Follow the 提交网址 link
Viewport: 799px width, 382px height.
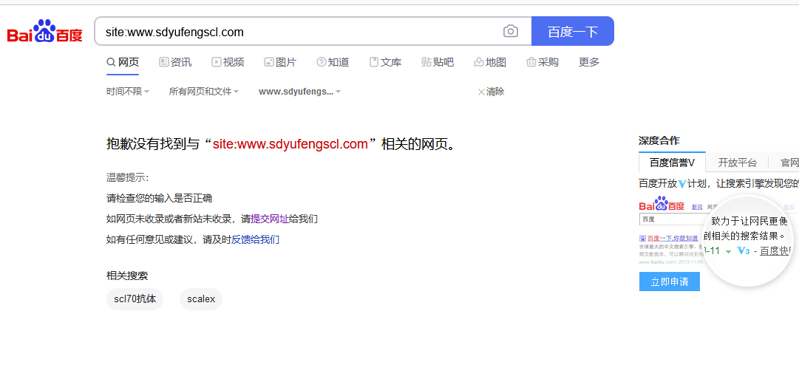[x=270, y=219]
